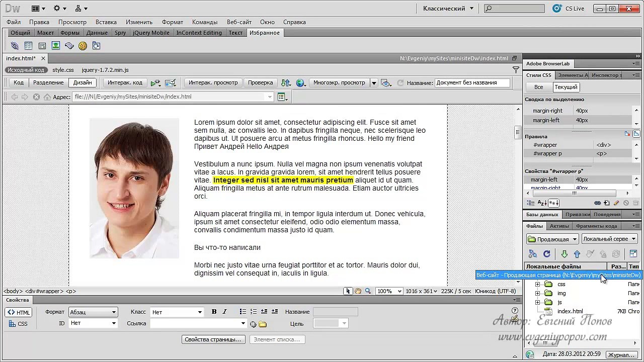Open the style.css related file
The height and width of the screenshot is (362, 644).
63,70
